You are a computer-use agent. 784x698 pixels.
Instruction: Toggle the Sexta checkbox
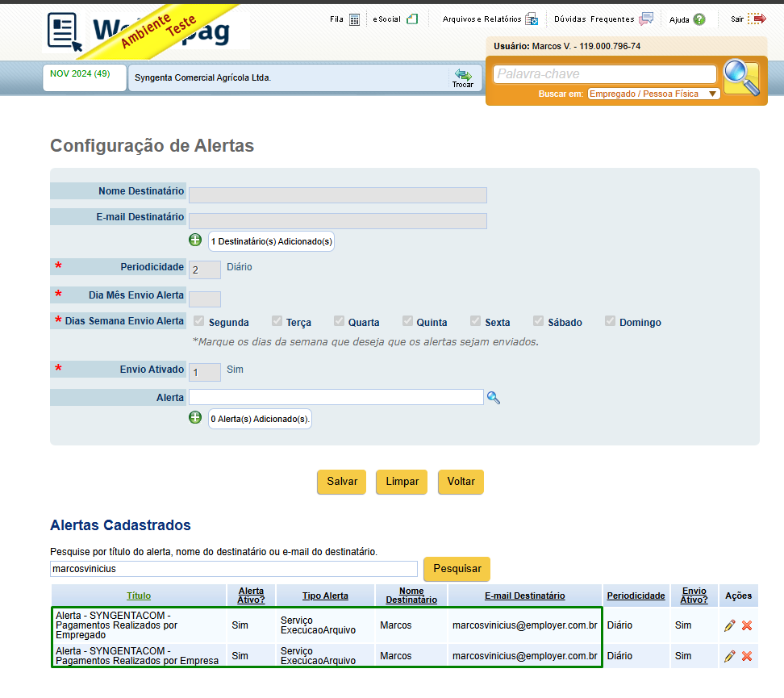[476, 321]
